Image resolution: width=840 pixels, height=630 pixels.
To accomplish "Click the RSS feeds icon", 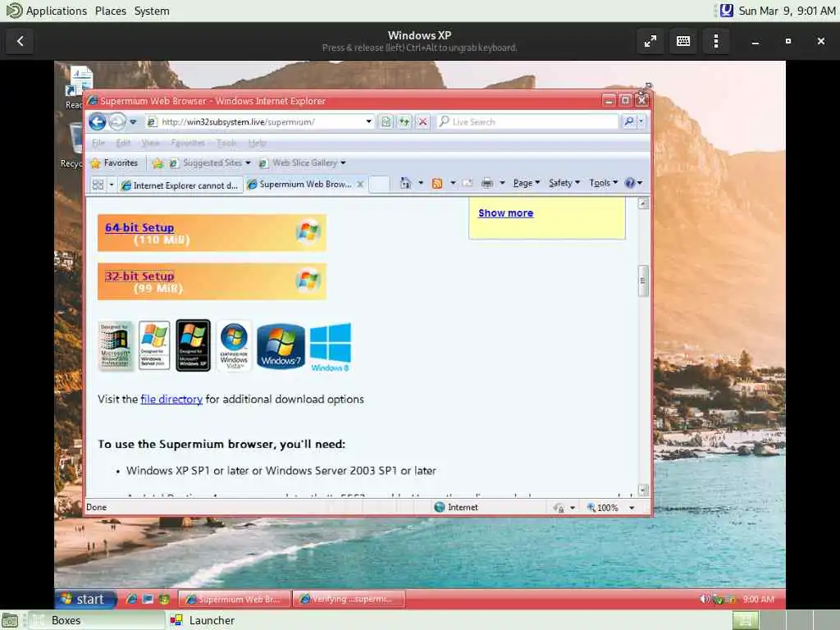I will [x=437, y=183].
